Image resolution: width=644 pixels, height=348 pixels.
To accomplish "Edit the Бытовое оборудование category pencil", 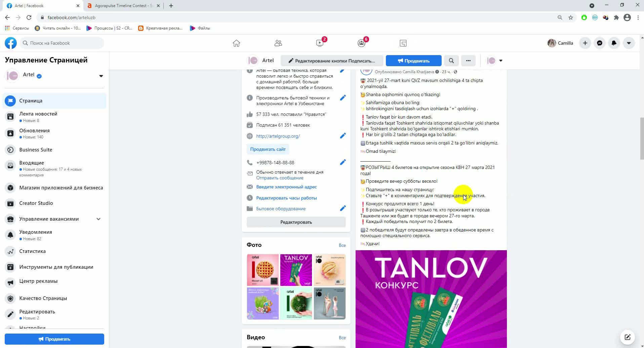I will click(343, 208).
